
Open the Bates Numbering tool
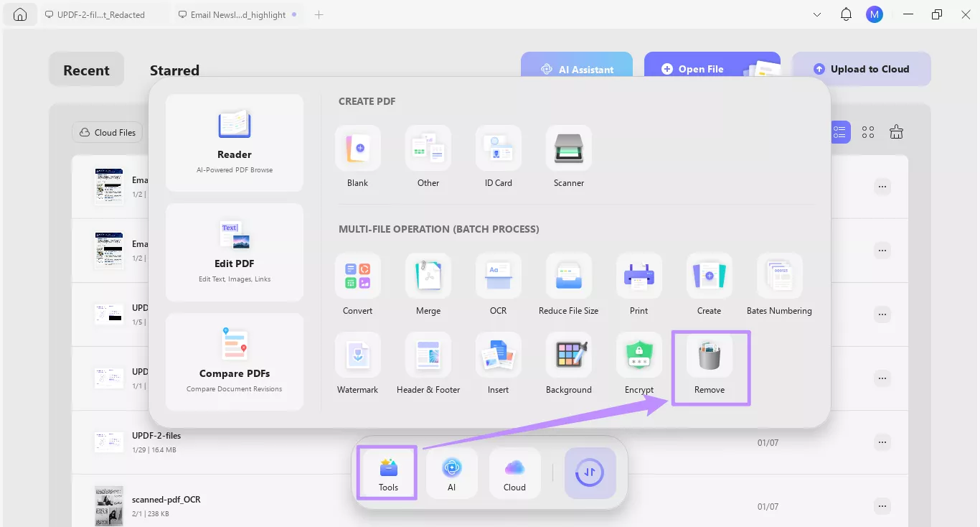780,285
